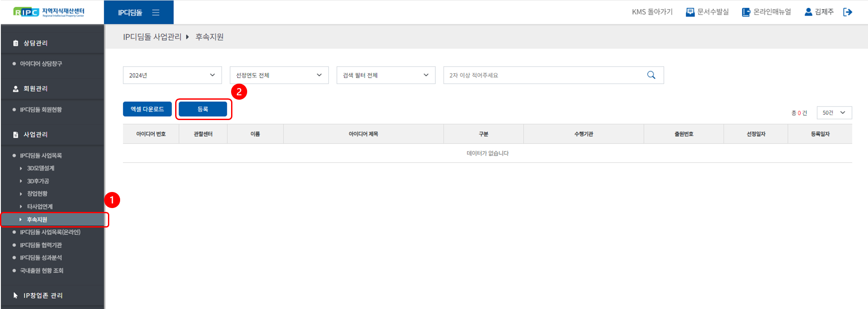The image size is (868, 309).
Task: Open 문서수발실 document icon link
Action: 690,12
